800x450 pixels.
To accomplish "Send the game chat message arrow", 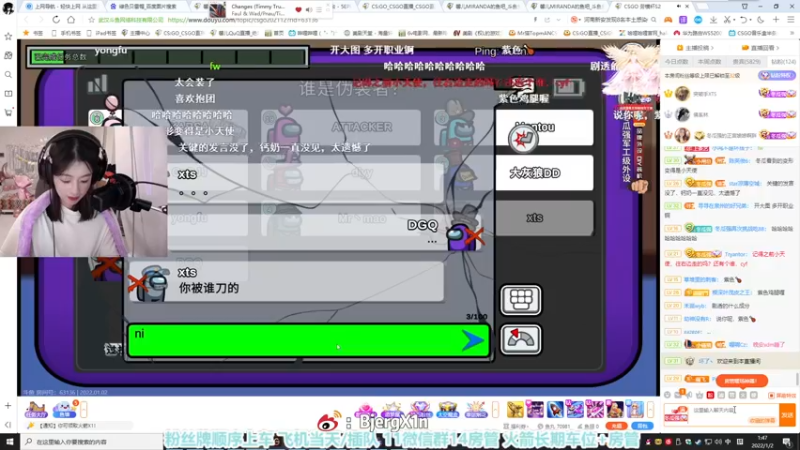I will (472, 340).
